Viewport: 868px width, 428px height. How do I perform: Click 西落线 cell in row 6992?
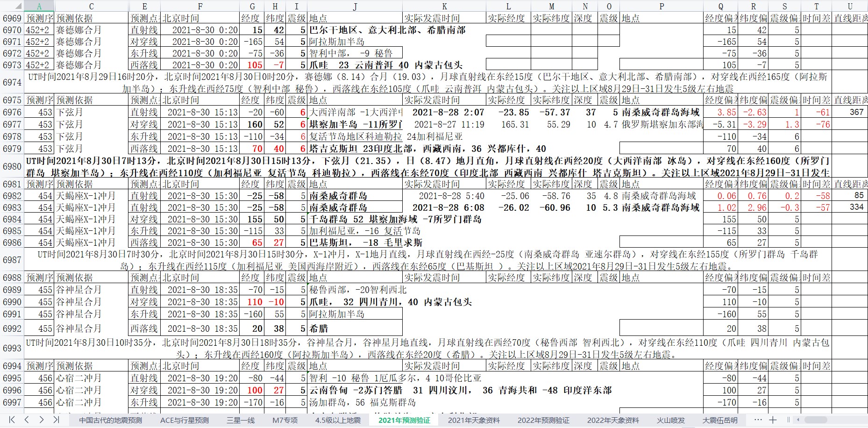pos(144,328)
